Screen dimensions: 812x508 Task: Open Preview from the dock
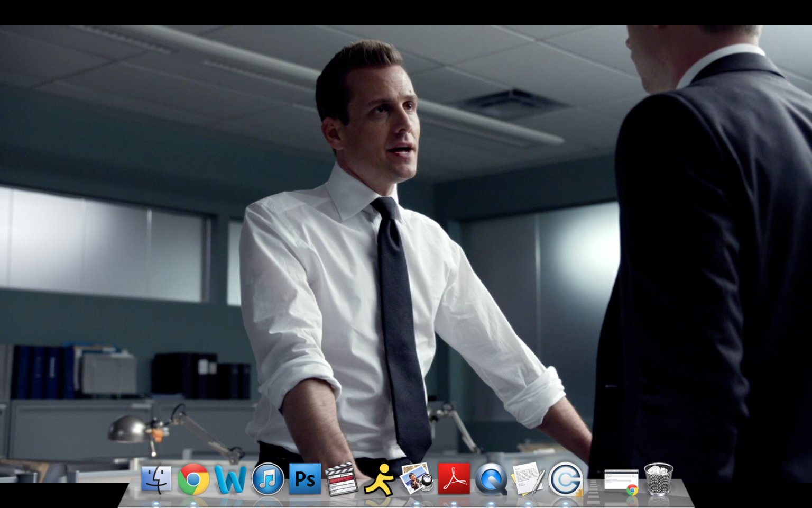pos(416,479)
